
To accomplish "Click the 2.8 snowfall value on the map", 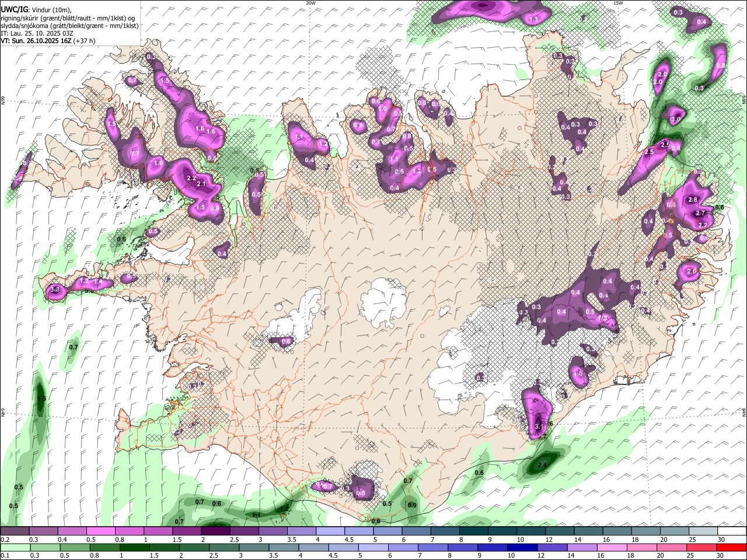I will [693, 199].
